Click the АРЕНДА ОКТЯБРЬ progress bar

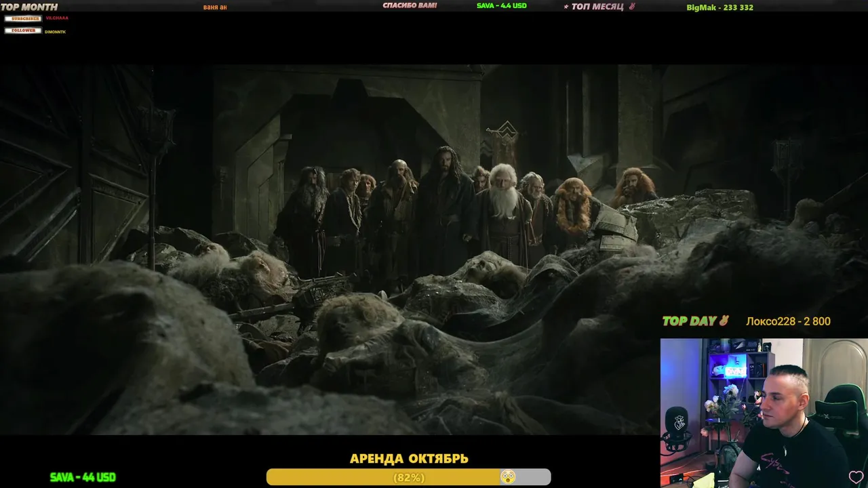point(408,477)
